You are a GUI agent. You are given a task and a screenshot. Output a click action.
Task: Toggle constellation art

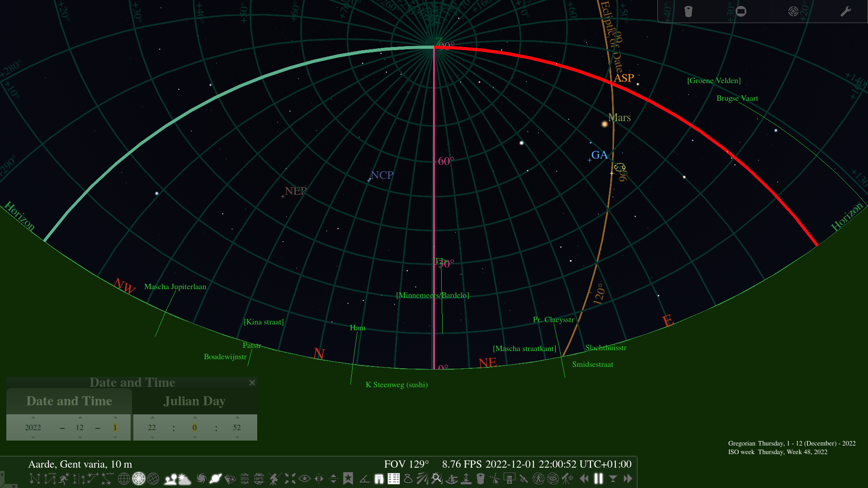pyautogui.click(x=63, y=478)
